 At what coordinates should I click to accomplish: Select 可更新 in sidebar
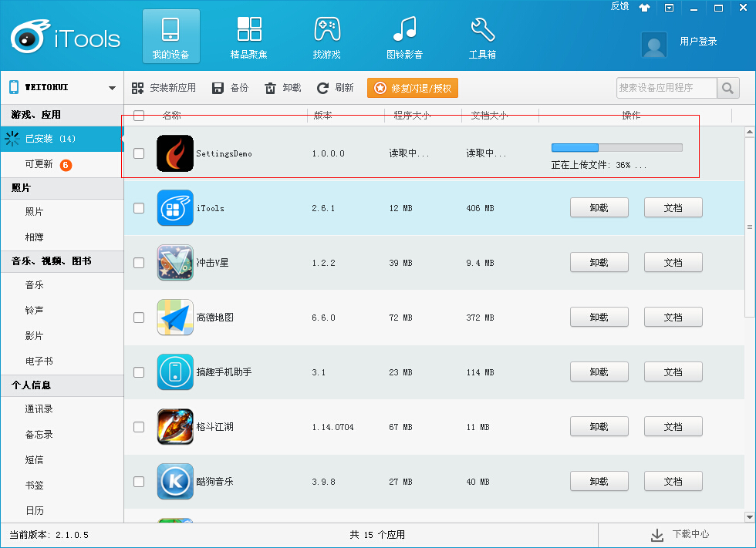pyautogui.click(x=62, y=164)
